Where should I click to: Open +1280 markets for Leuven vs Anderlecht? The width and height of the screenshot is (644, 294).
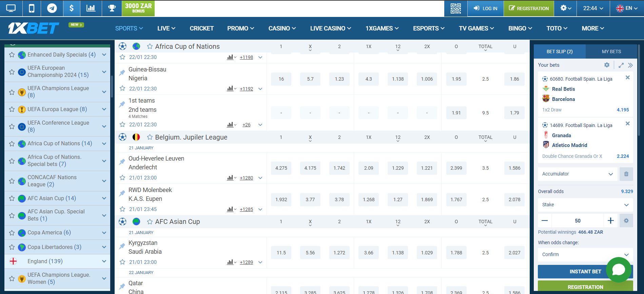click(246, 178)
